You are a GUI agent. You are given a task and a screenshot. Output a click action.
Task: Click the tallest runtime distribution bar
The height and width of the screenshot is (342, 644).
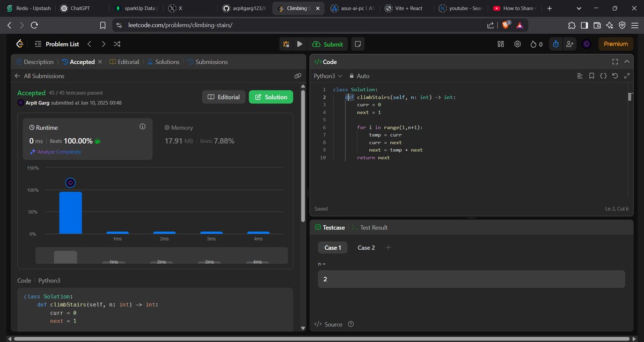pyautogui.click(x=70, y=213)
